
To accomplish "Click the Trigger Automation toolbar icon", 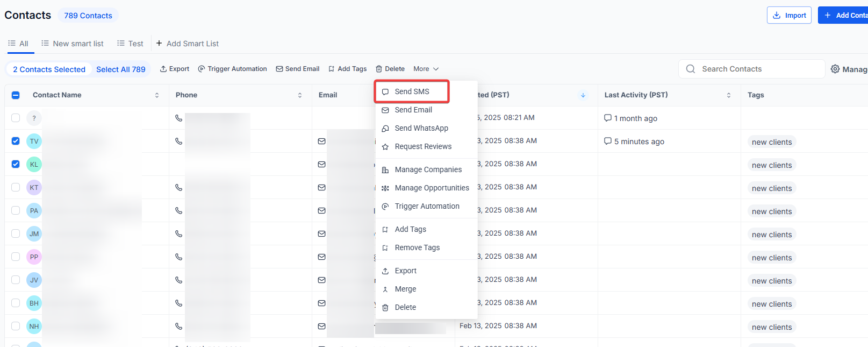I will tap(202, 69).
